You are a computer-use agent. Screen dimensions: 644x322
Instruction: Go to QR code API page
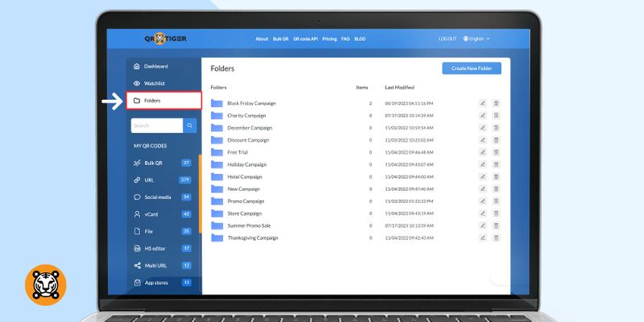(x=305, y=39)
